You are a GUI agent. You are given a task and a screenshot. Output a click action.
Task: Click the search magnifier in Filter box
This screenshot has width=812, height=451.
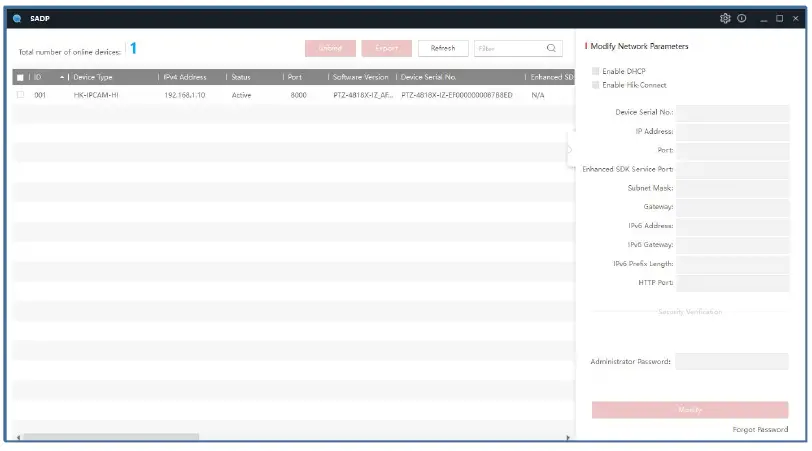click(551, 48)
